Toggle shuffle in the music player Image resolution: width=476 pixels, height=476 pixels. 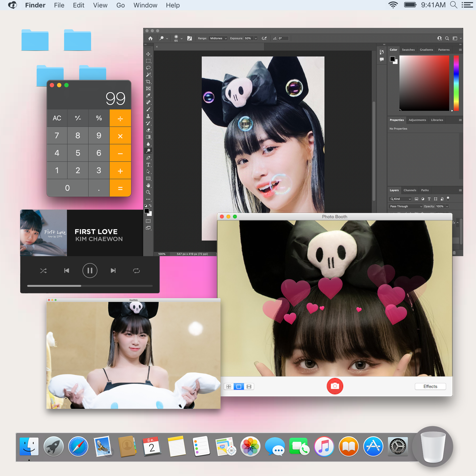click(x=43, y=271)
